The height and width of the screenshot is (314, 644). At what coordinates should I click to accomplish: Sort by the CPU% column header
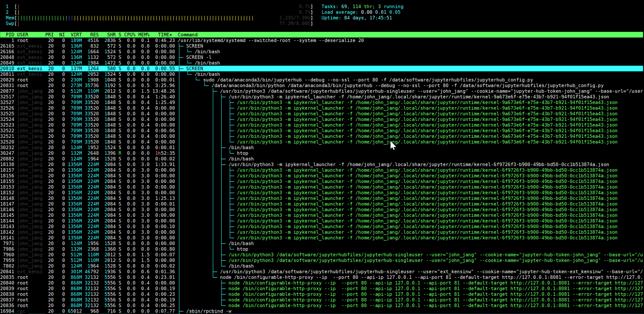tap(129, 35)
